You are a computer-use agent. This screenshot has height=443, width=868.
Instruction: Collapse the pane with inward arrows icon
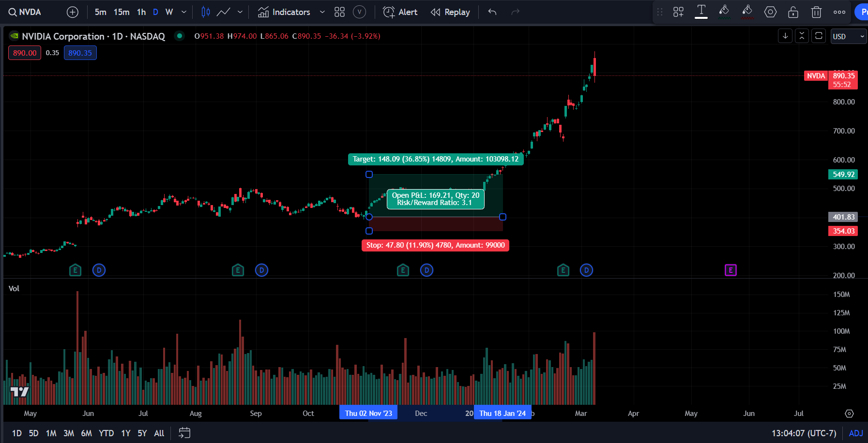pos(802,36)
